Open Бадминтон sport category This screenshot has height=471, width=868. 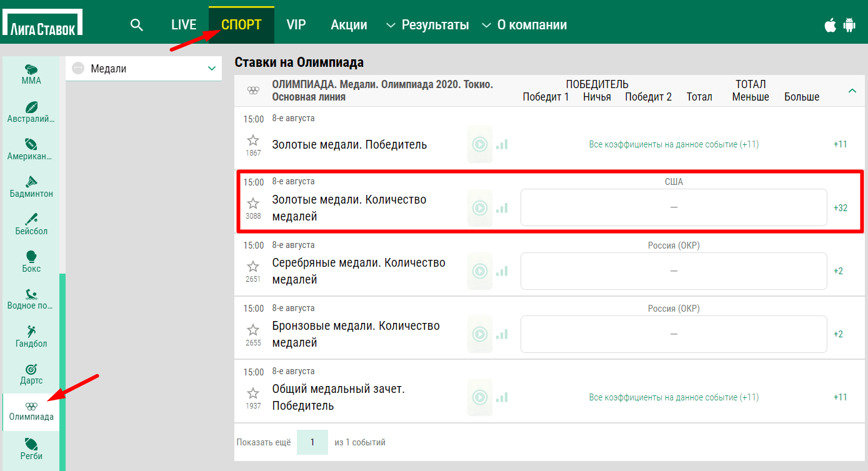click(31, 186)
